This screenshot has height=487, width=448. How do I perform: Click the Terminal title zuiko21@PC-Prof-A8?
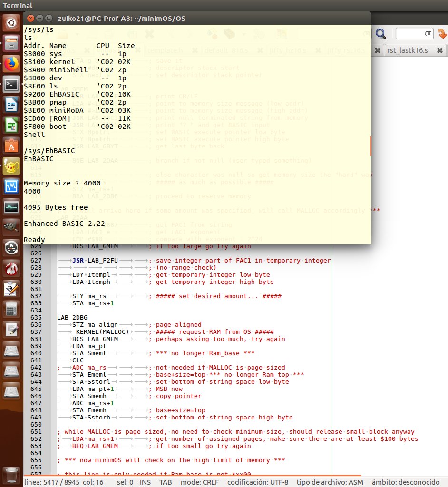[x=121, y=19]
